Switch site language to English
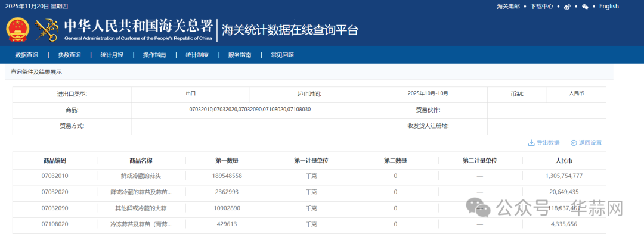This screenshot has width=644, height=234. 609,6
